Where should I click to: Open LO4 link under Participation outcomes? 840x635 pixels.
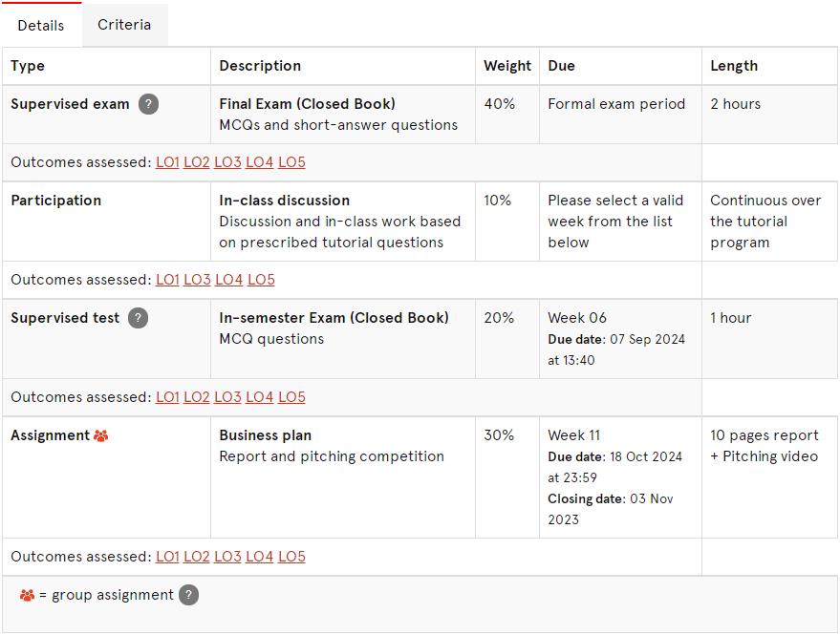(x=228, y=280)
